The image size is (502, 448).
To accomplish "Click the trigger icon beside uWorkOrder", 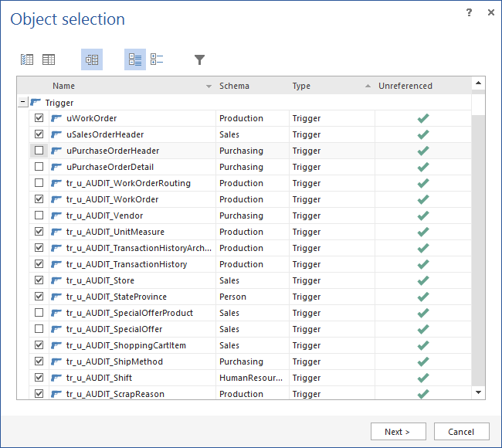I will (56, 118).
